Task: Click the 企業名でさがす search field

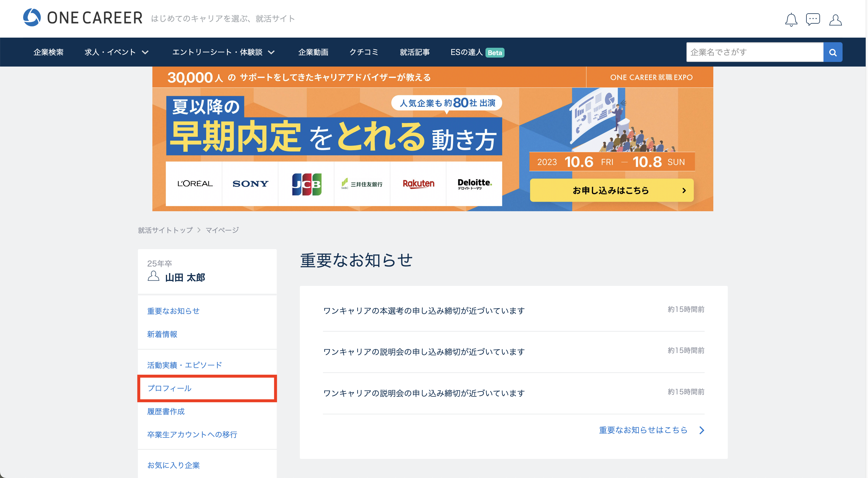Action: point(755,52)
